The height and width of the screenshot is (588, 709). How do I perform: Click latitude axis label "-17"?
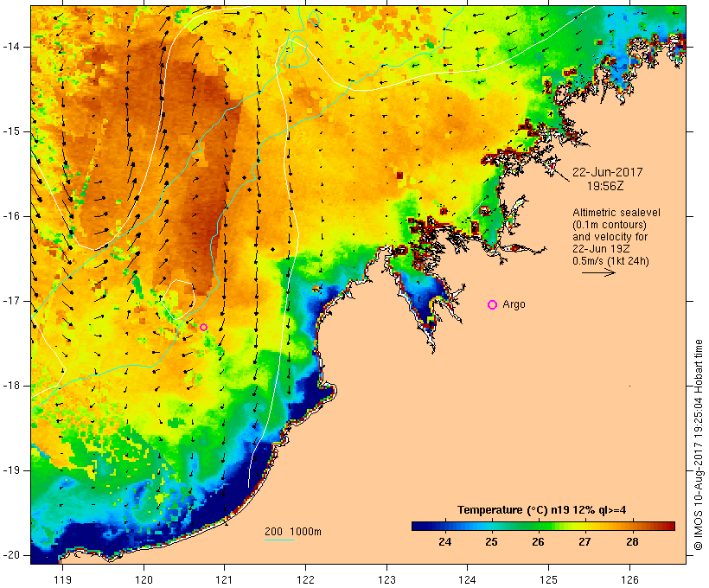pos(11,301)
